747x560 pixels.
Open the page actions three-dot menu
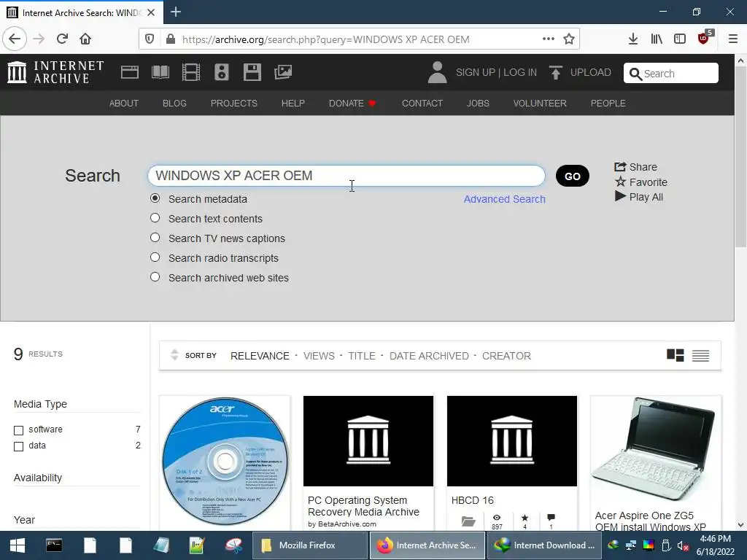[x=549, y=39]
